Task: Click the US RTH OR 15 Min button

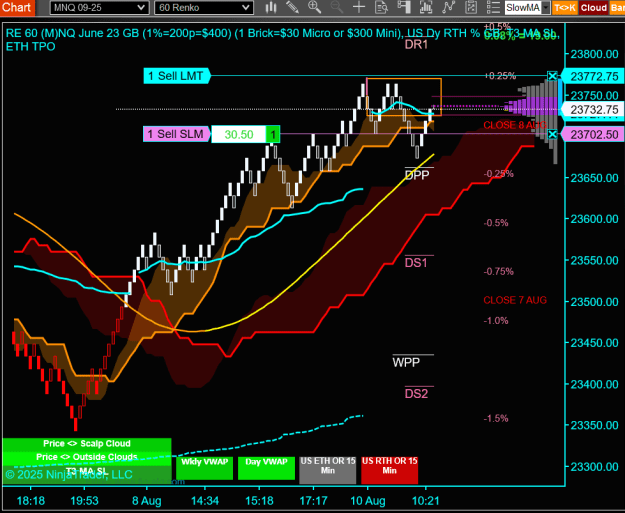Action: [389, 470]
